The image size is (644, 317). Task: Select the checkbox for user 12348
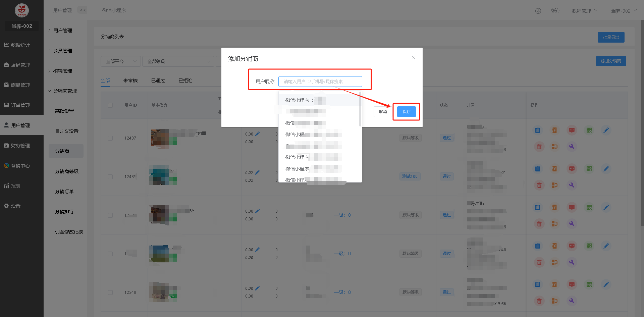pos(110,293)
